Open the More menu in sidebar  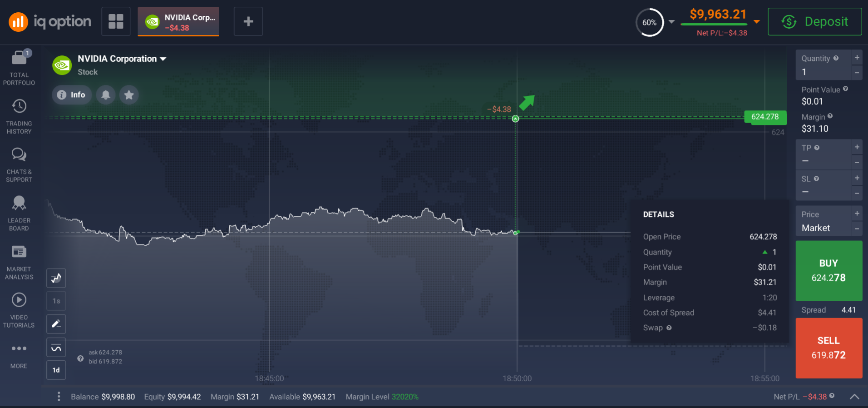(x=19, y=356)
